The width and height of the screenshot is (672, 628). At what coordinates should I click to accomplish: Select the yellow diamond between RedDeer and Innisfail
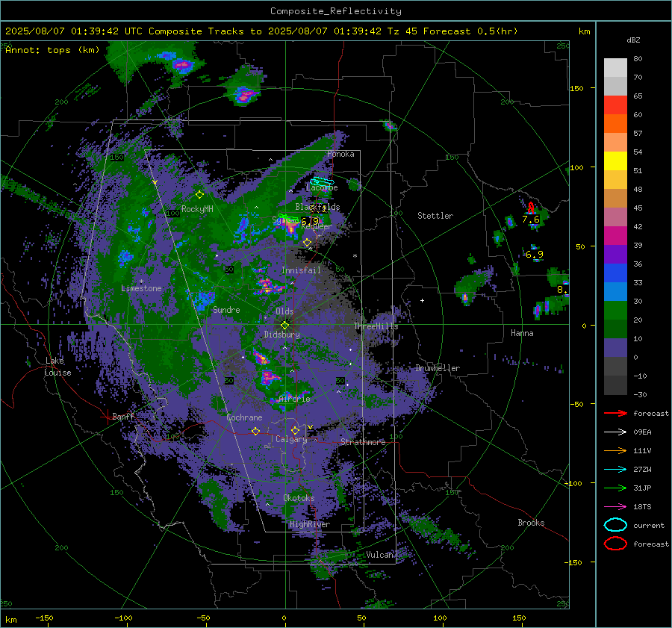click(307, 243)
